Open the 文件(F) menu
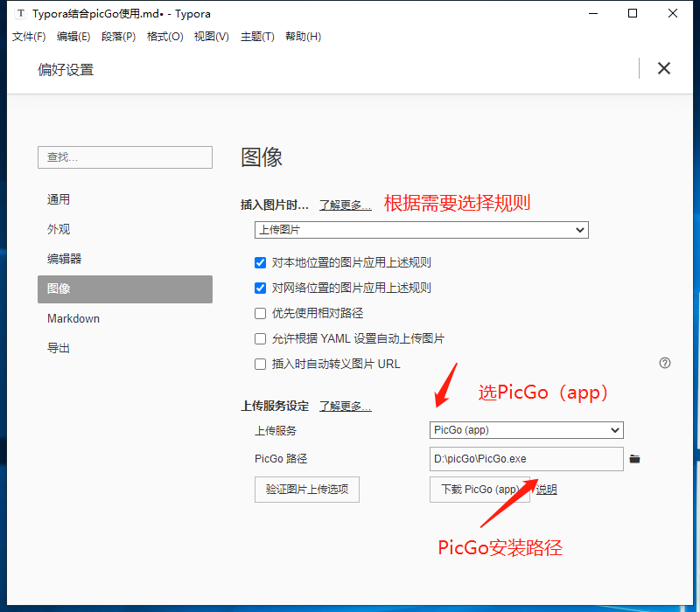Viewport: 700px width, 612px height. click(29, 37)
